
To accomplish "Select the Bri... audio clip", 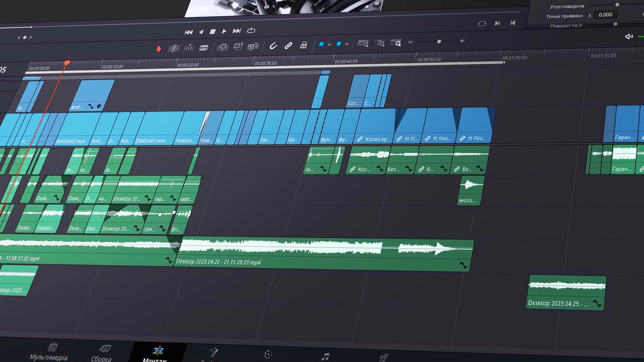I will 180,219.
